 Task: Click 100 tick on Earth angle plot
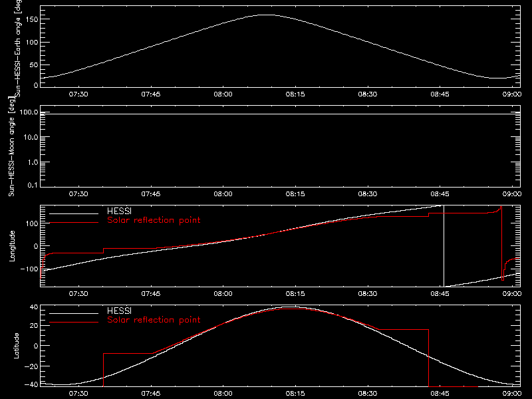(32, 43)
